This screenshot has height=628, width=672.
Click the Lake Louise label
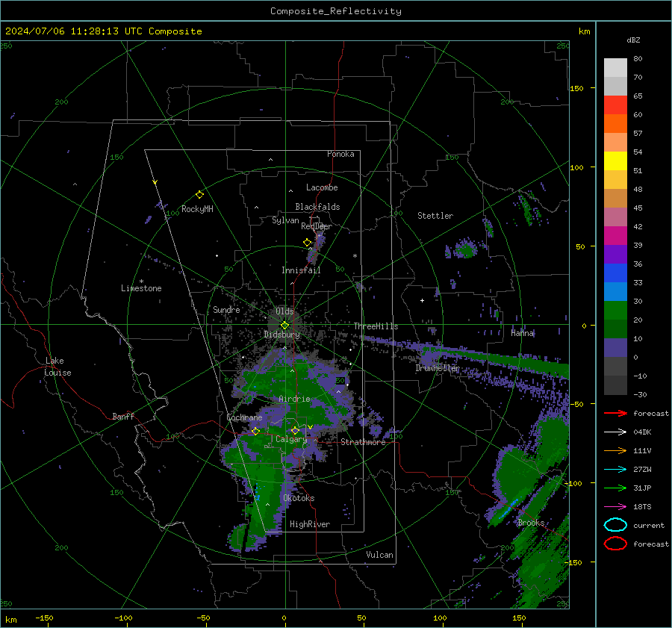[57, 367]
